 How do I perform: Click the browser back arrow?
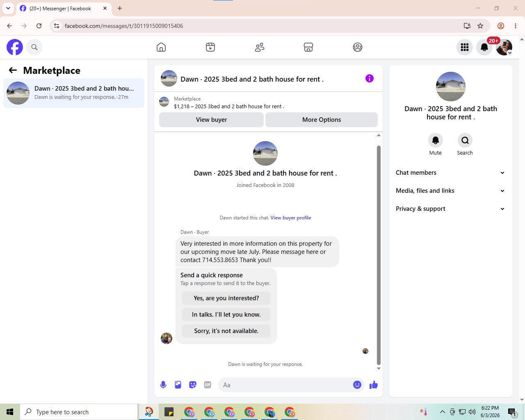[9, 26]
